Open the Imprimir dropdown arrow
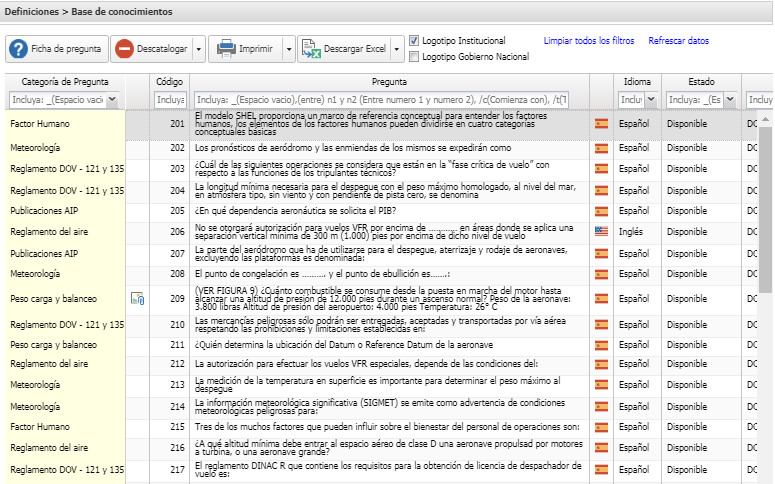This screenshot has height=484, width=775. point(289,49)
